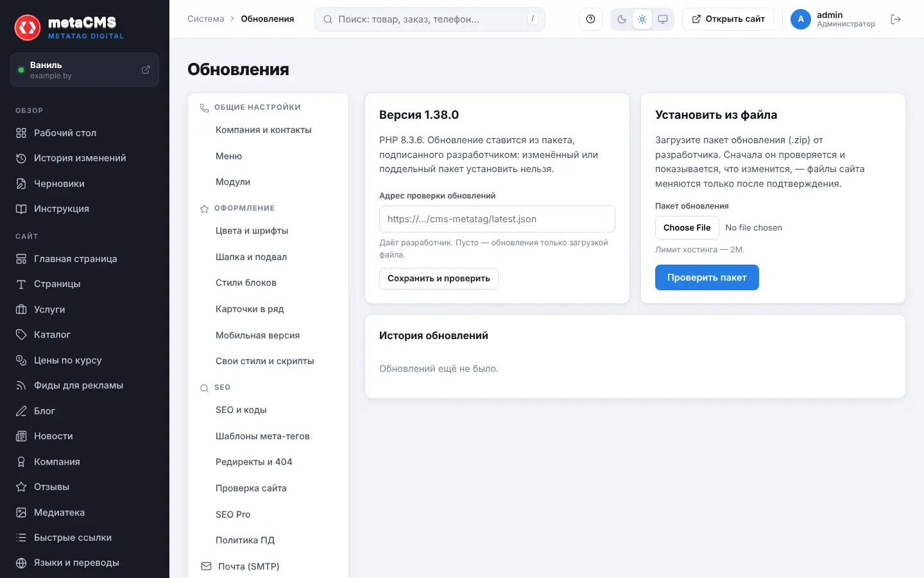Open Цвета и шрифты settings
The image size is (924, 578).
(268, 231)
